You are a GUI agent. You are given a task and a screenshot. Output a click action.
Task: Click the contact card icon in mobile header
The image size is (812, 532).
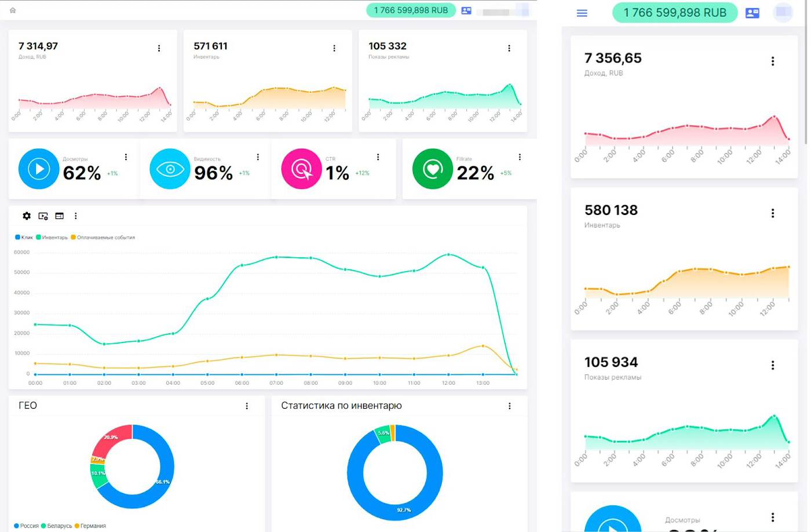pyautogui.click(x=752, y=13)
